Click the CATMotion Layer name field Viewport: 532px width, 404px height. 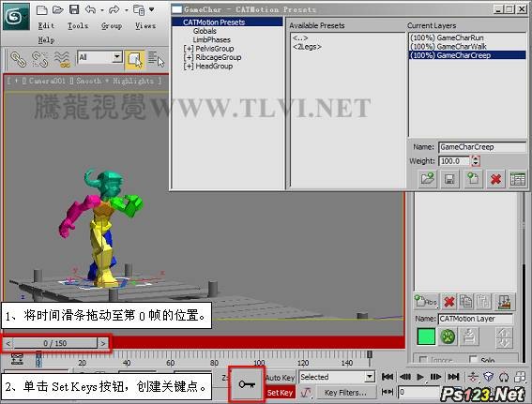pos(476,319)
